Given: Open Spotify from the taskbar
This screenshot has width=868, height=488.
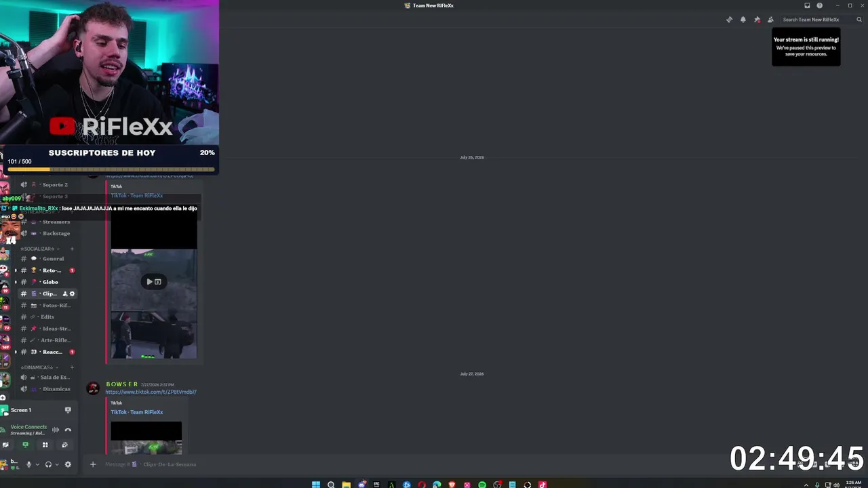Looking at the screenshot, I should [x=482, y=485].
